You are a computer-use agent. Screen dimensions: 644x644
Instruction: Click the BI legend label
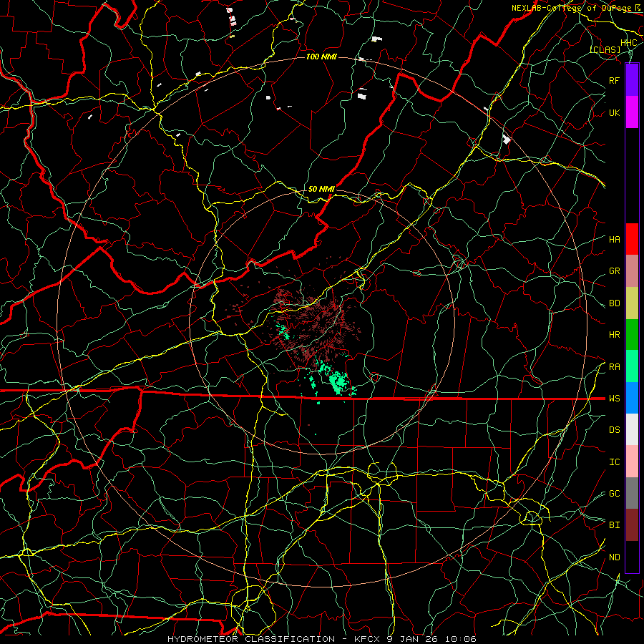(x=614, y=525)
